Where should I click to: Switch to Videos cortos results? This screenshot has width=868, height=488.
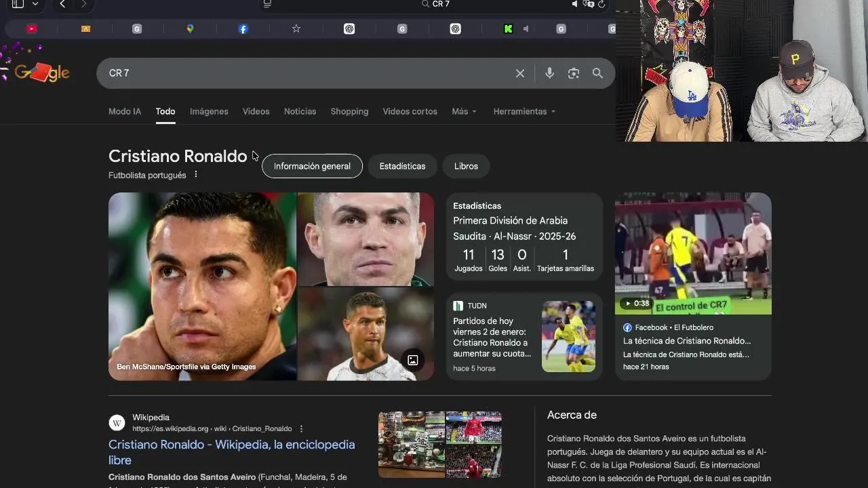coord(410,111)
